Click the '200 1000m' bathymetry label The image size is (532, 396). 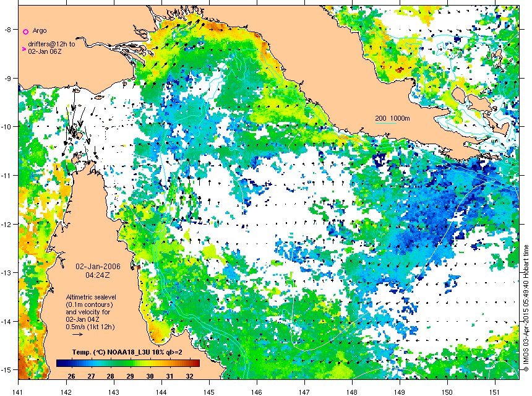pos(393,118)
